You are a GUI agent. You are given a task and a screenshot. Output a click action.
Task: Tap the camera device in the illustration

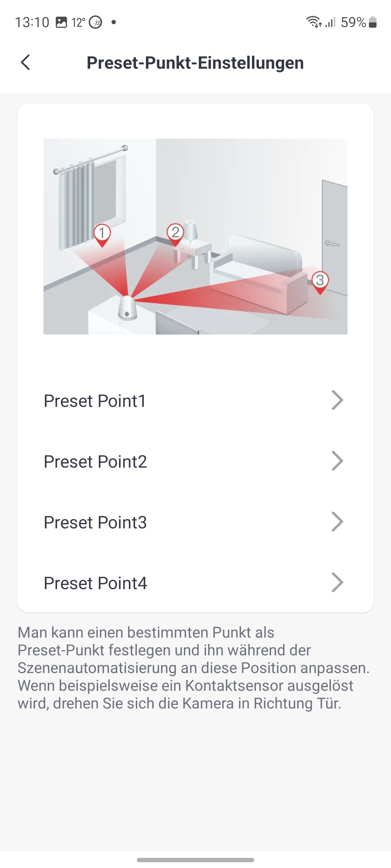127,308
